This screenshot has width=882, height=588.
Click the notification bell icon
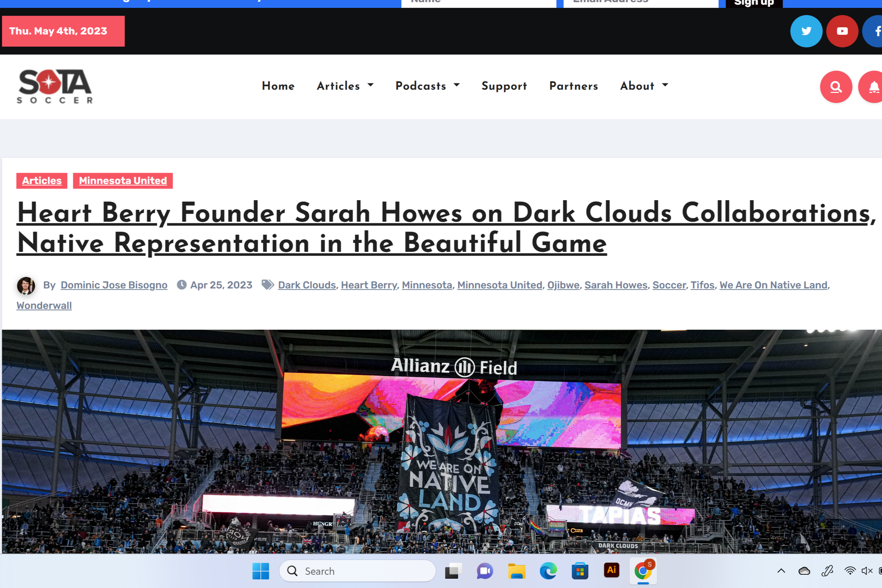point(871,87)
